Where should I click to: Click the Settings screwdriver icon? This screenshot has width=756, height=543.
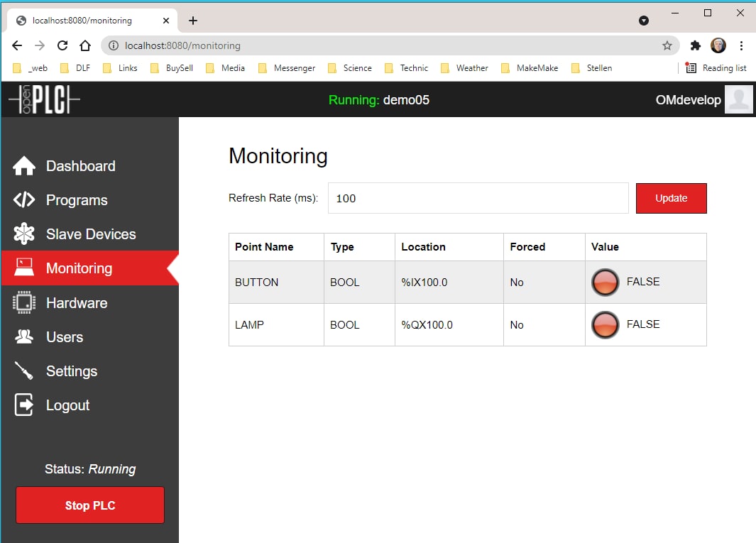click(x=24, y=371)
